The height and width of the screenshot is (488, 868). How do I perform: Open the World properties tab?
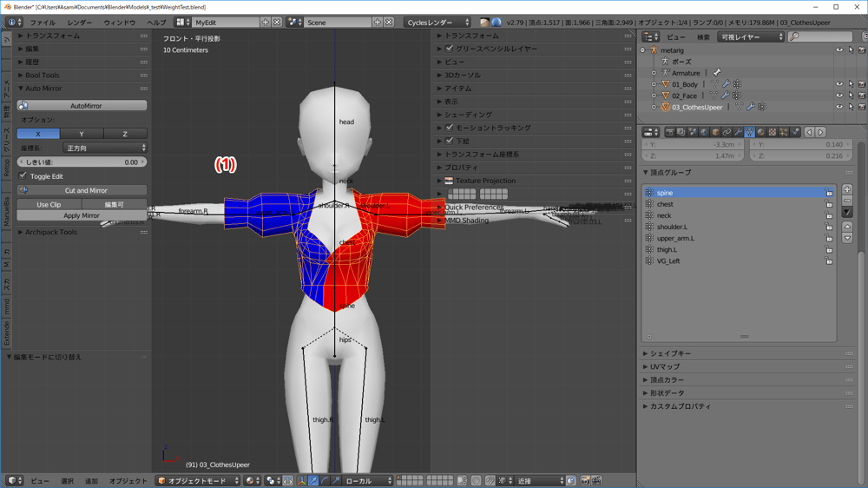[704, 132]
